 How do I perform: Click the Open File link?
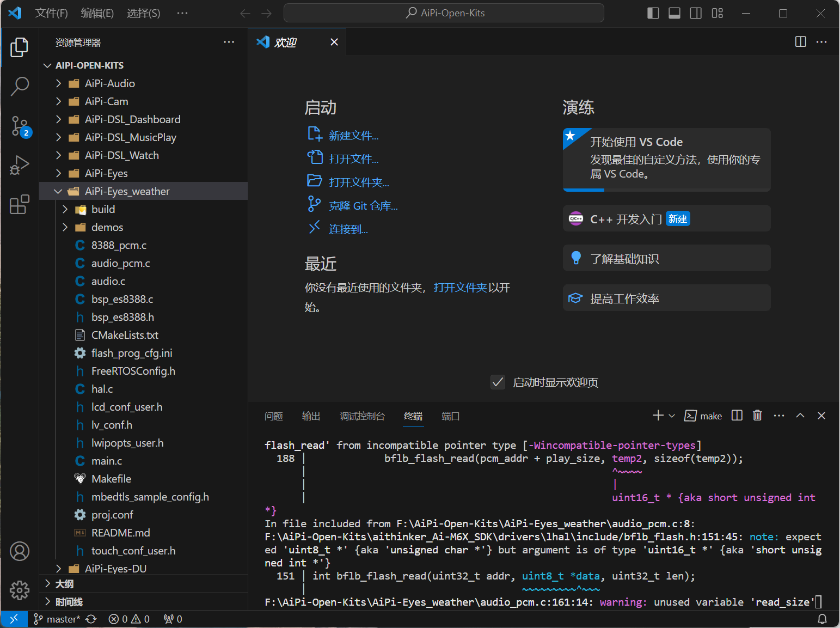coord(354,159)
